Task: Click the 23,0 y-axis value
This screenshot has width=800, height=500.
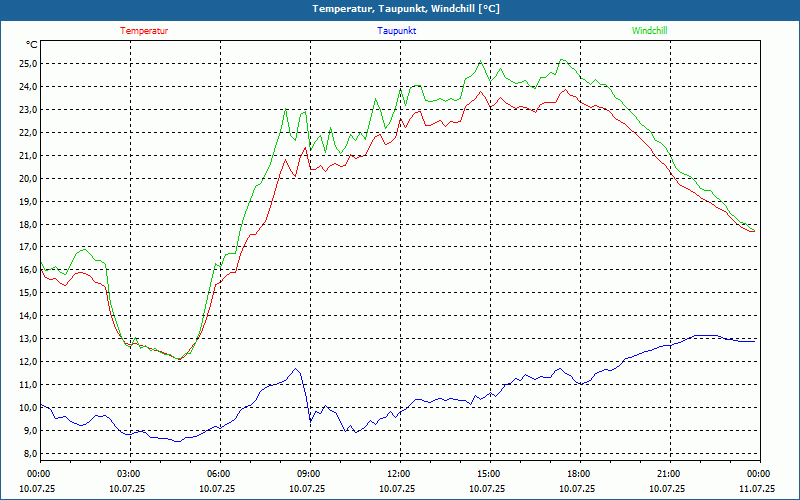Action: click(28, 110)
